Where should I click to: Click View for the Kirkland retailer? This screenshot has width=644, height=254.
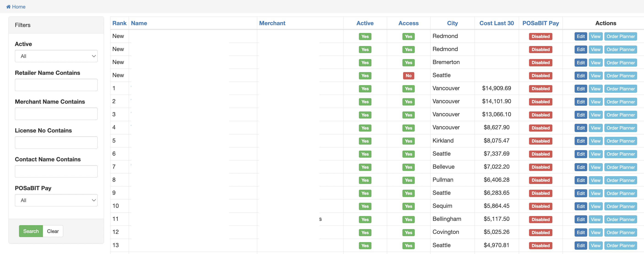595,141
